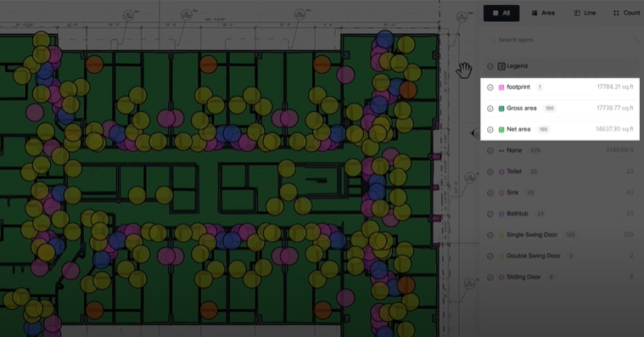644x337 pixels.
Task: Select the Bathtub layer name
Action: click(518, 214)
